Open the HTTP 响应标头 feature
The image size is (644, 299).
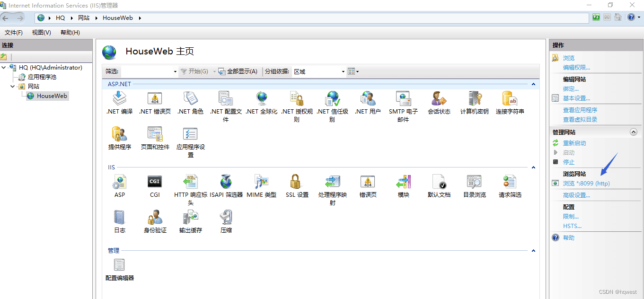coord(190,190)
